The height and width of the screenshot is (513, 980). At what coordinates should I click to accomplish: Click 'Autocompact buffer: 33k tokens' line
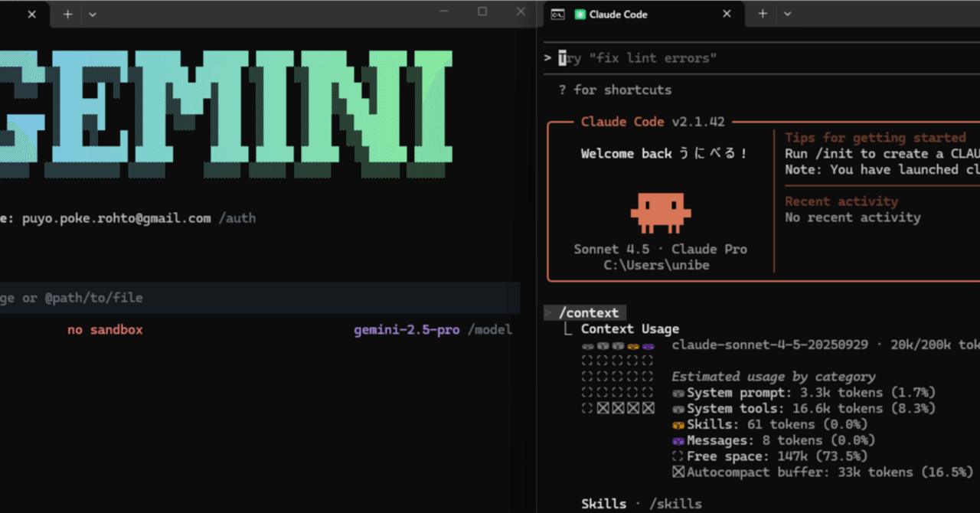(830, 472)
